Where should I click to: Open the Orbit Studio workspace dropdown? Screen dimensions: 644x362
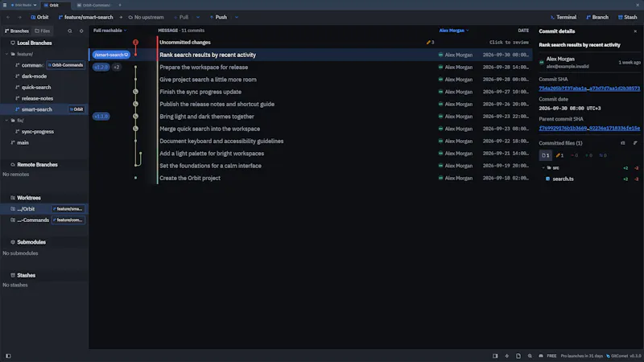click(x=23, y=5)
